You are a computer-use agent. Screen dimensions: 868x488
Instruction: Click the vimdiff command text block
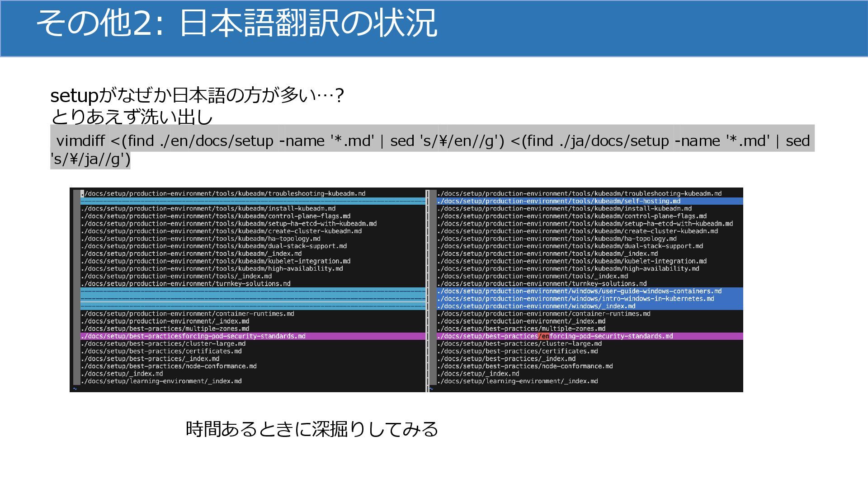pyautogui.click(x=432, y=142)
